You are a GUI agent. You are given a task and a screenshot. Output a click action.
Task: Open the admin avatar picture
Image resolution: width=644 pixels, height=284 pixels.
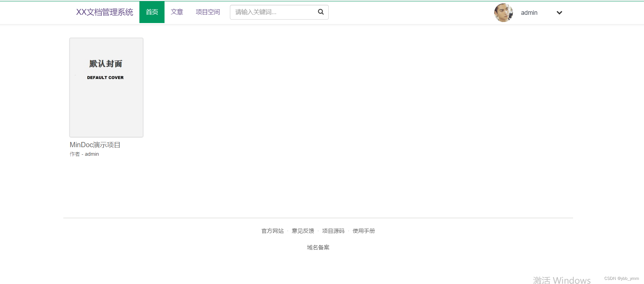pyautogui.click(x=503, y=13)
